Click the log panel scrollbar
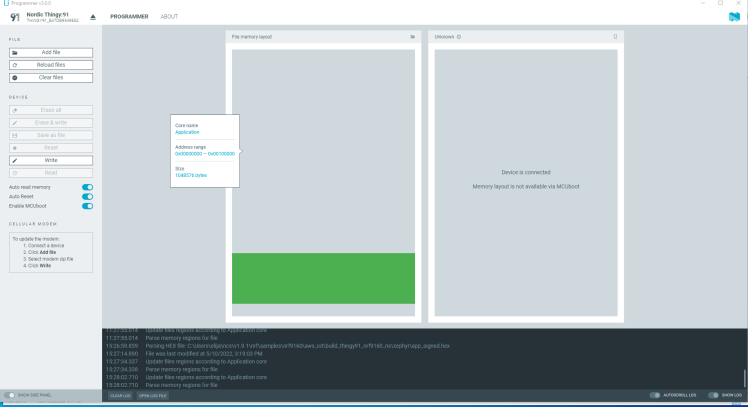The width and height of the screenshot is (748, 407). point(744,378)
